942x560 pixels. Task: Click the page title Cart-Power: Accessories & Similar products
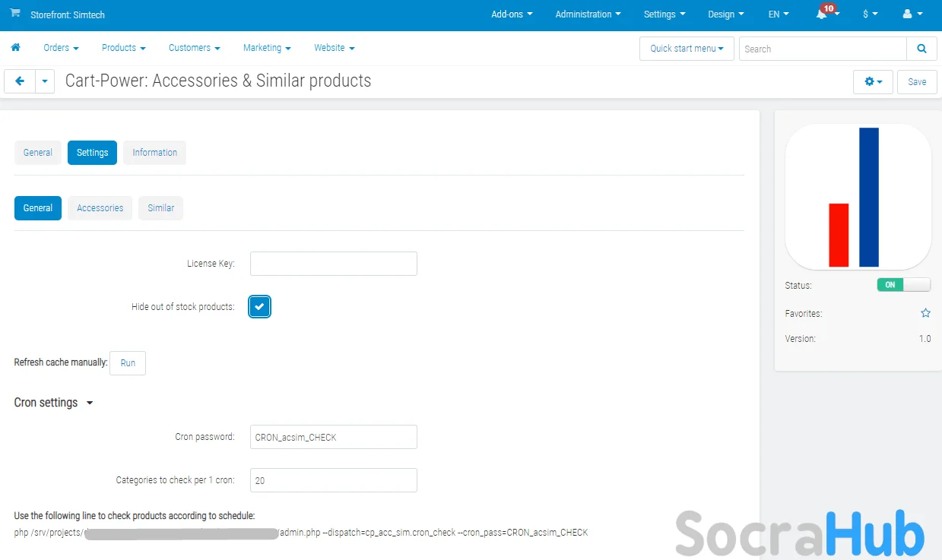click(x=218, y=81)
